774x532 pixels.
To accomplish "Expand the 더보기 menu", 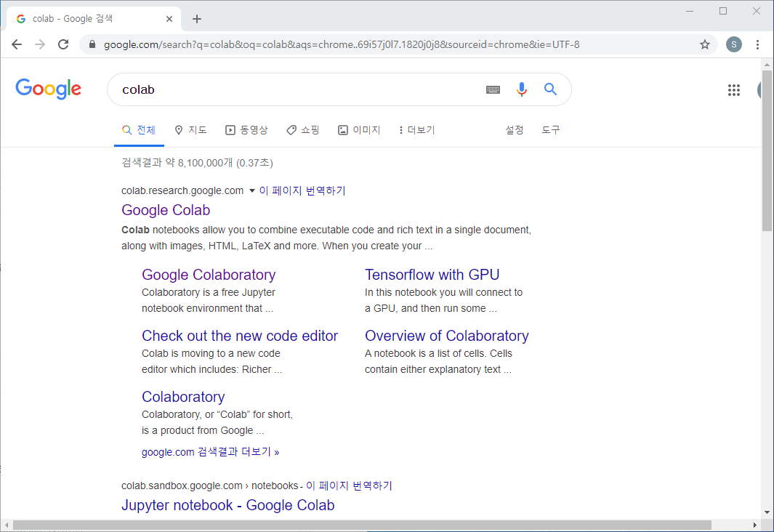I will coord(416,130).
